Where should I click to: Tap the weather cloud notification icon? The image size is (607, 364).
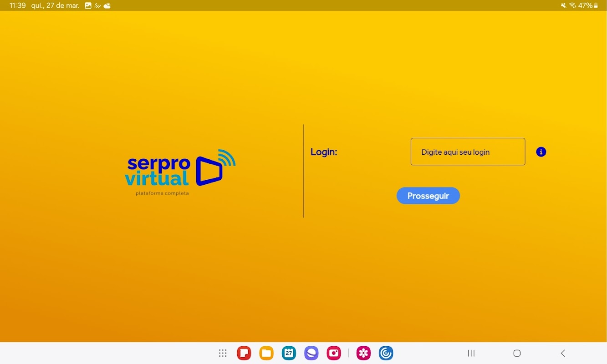pyautogui.click(x=107, y=6)
